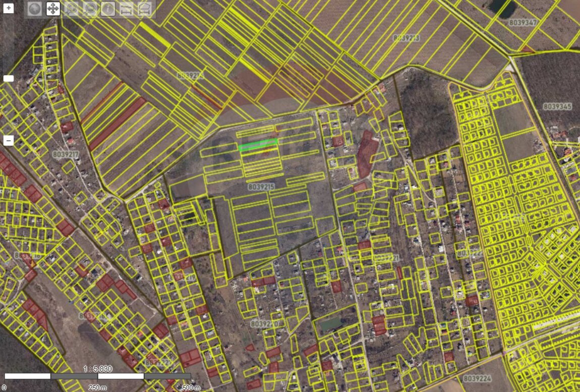Click the zoom slider handle

pyautogui.click(x=9, y=79)
